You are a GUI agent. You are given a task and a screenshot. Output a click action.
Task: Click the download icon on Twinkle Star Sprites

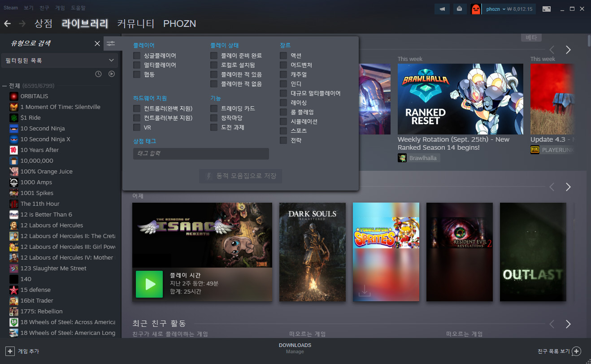(x=365, y=290)
